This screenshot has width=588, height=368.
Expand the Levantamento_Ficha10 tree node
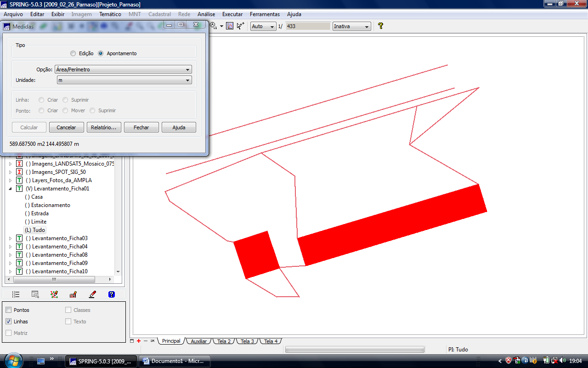(11, 271)
